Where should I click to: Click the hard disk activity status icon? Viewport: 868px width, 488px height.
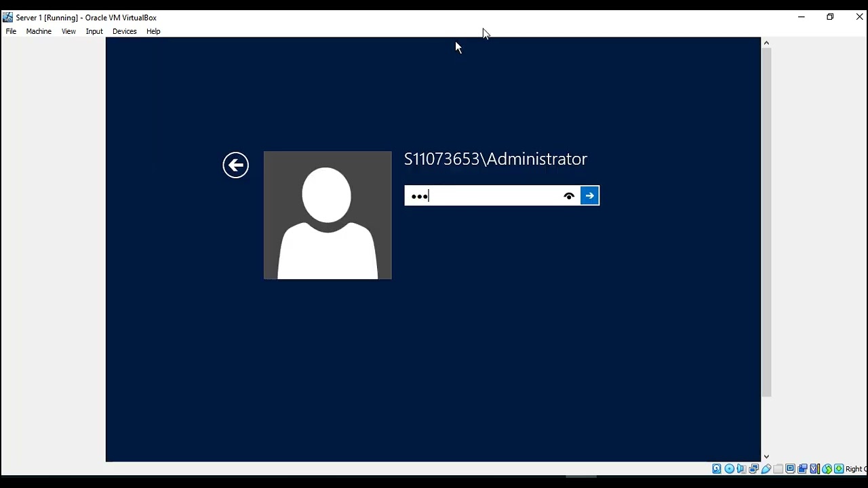point(717,468)
